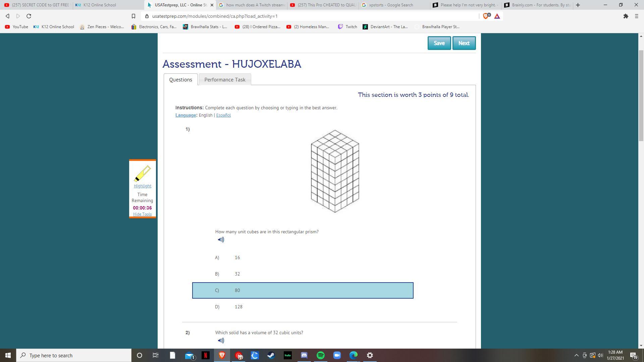The image size is (644, 362).
Task: Open Discord from the taskbar
Action: pyautogui.click(x=304, y=355)
